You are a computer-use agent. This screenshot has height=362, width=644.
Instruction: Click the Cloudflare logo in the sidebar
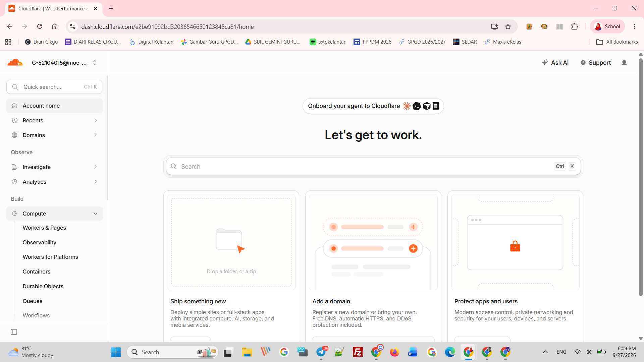pyautogui.click(x=15, y=63)
